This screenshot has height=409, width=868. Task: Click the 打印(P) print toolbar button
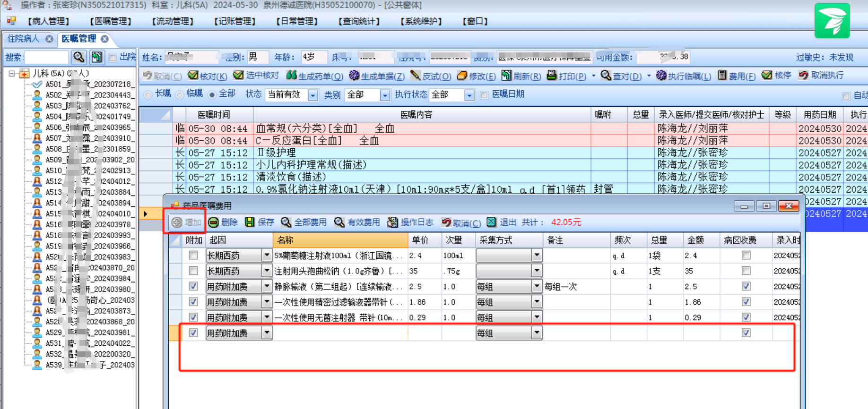pos(566,76)
